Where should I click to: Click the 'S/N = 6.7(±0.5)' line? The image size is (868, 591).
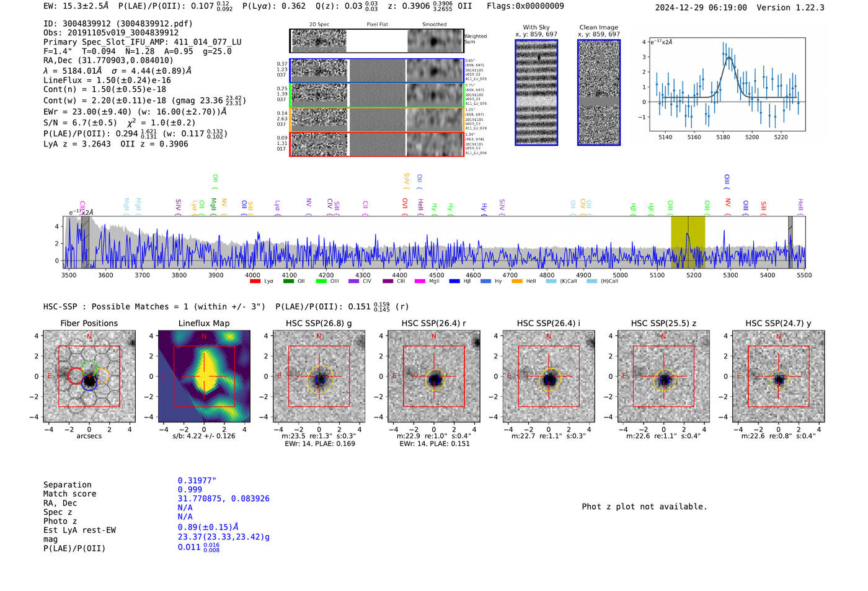point(119,123)
